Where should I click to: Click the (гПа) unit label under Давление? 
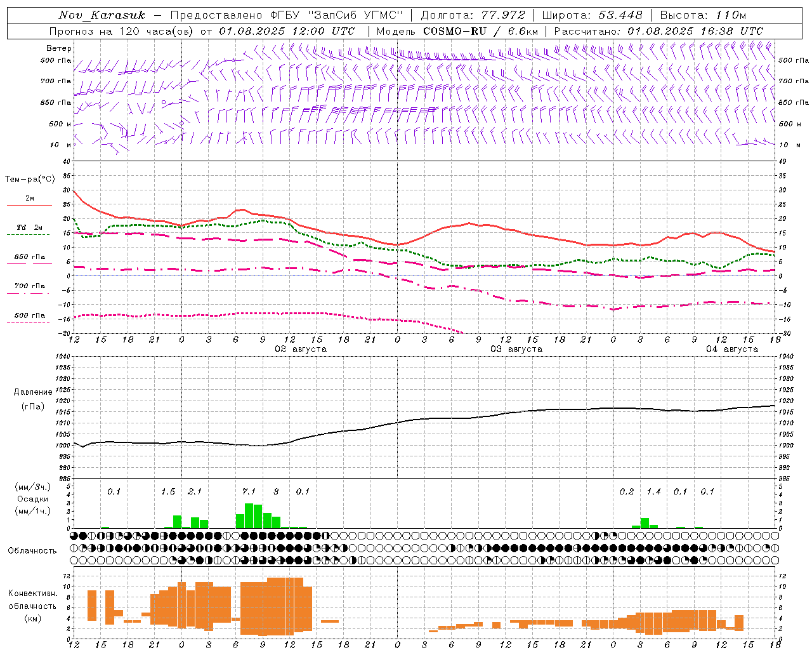pyautogui.click(x=33, y=407)
